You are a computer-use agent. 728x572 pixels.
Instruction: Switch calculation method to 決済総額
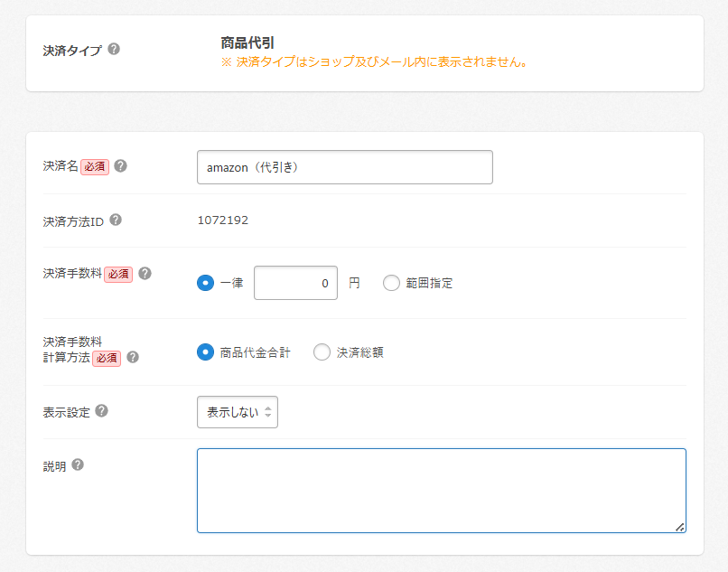[x=322, y=352]
